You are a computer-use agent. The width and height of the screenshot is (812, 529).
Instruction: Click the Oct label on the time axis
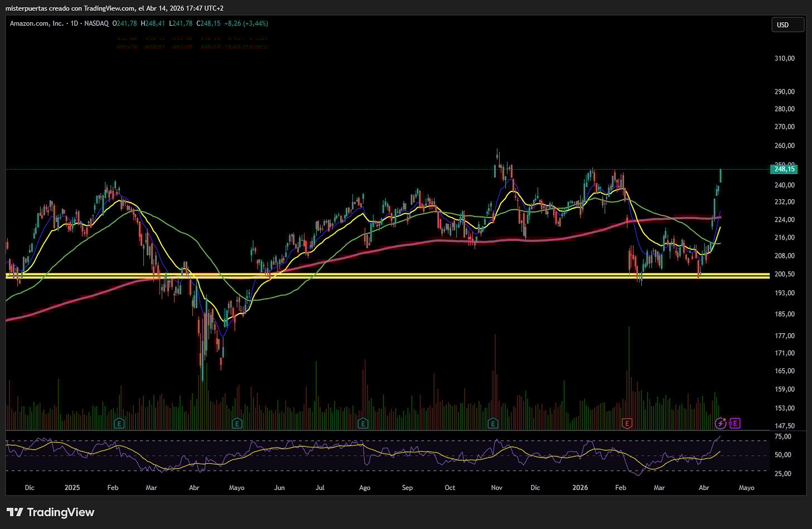(450, 488)
